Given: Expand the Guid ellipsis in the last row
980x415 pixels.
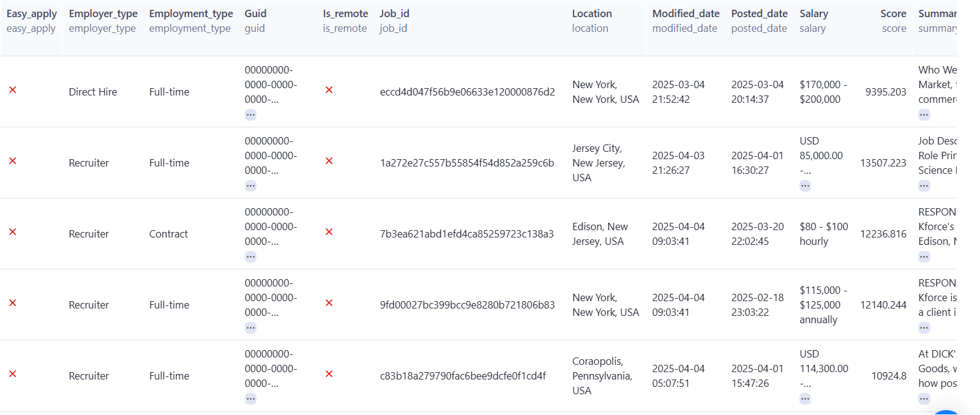Looking at the screenshot, I should pyautogui.click(x=250, y=398).
